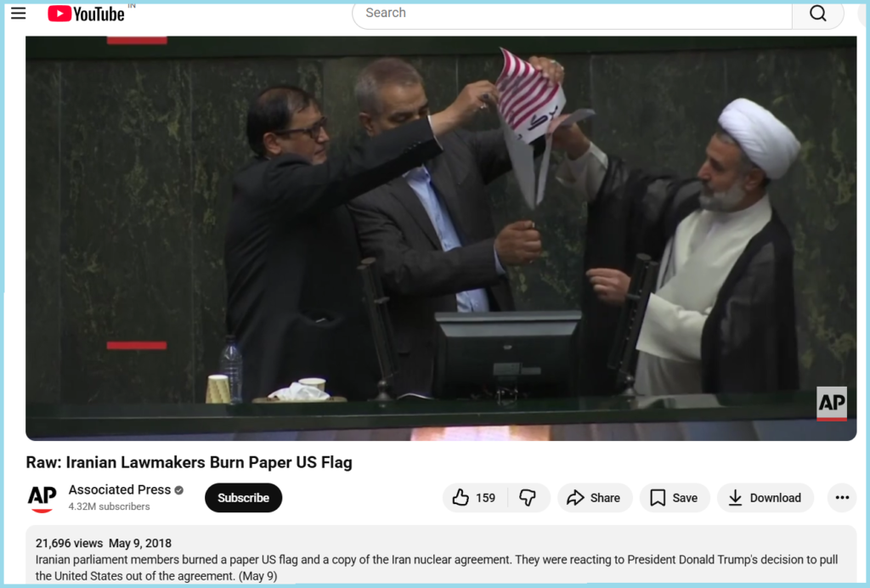Screen dimensions: 870x588
Task: Click the video player frame
Action: pos(441,239)
